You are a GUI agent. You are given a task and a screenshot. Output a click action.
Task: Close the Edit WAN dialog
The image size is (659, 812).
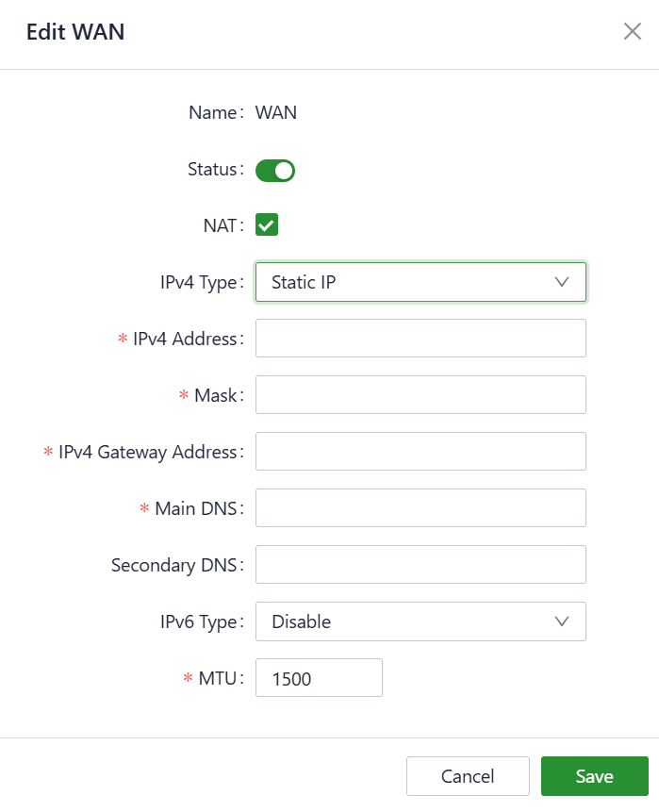[633, 31]
